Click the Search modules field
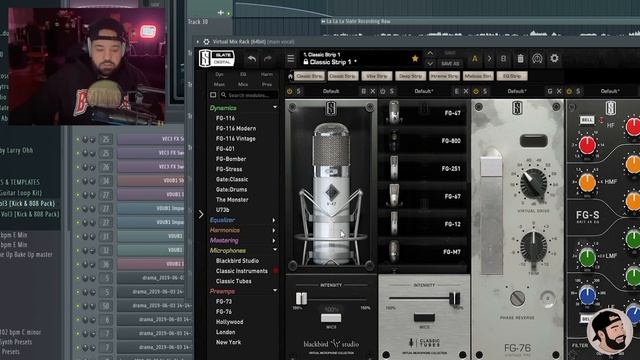The width and height of the screenshot is (640, 360). [x=249, y=95]
